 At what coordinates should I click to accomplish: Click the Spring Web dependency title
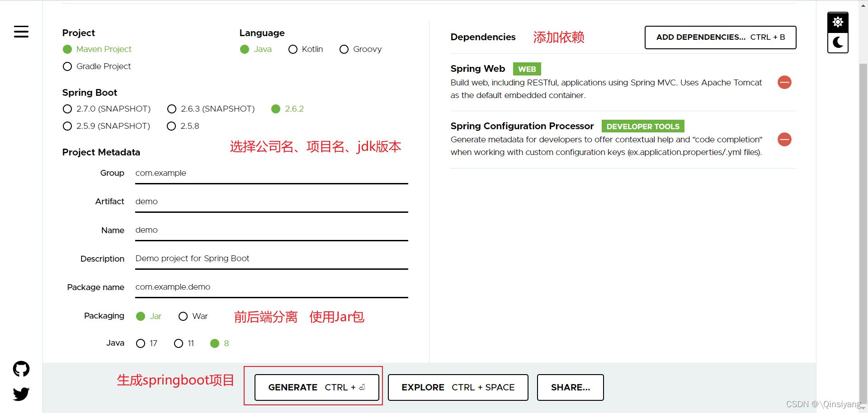click(477, 69)
